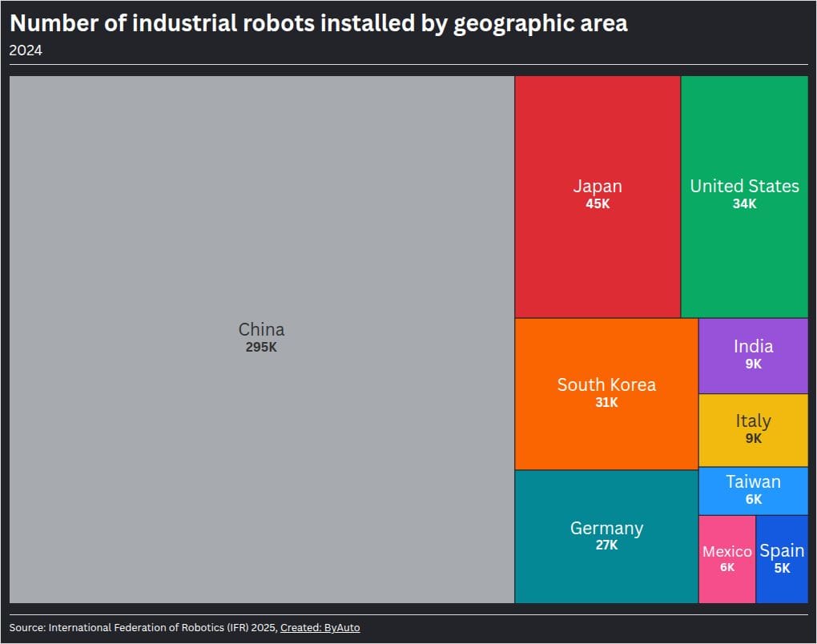817x644 pixels.
Task: Click the IFR 2025 source text
Action: pos(143,628)
